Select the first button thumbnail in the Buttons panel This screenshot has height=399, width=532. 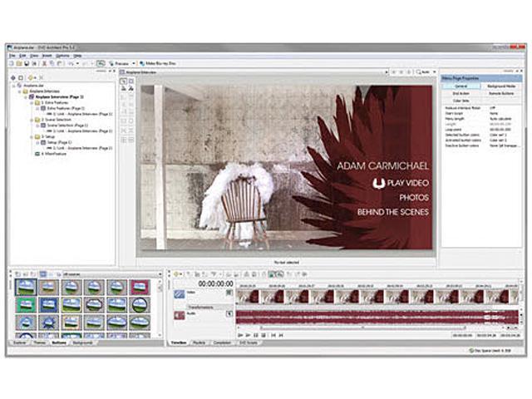tap(24, 287)
